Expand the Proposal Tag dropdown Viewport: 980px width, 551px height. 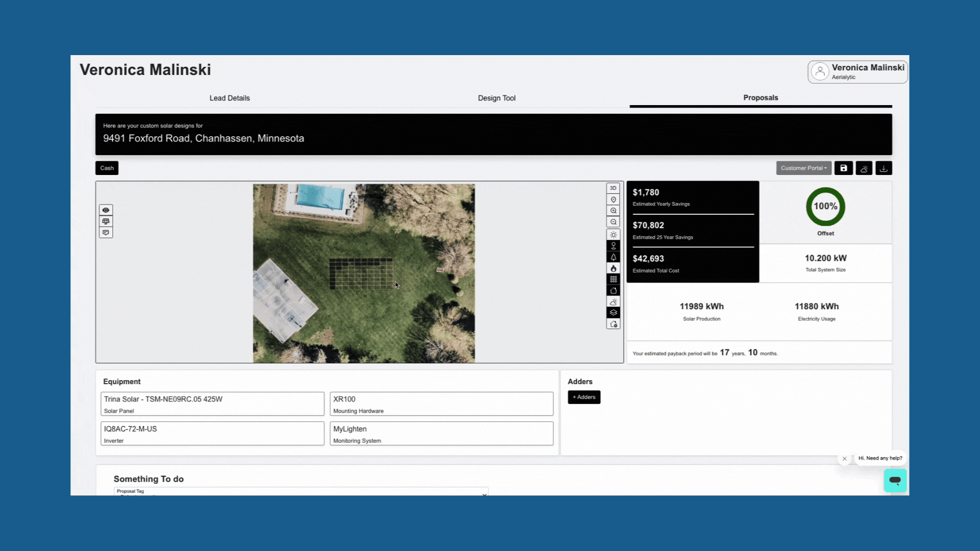[x=301, y=491]
